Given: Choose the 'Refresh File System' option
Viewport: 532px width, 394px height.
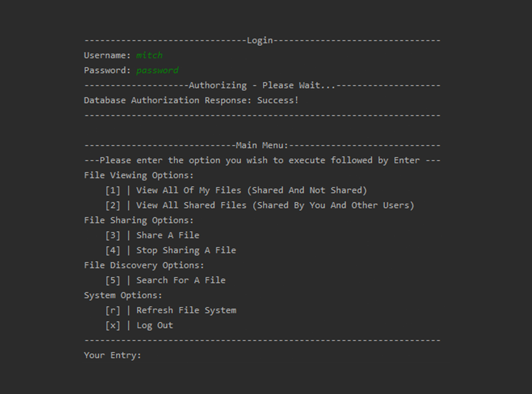Looking at the screenshot, I should pyautogui.click(x=186, y=310).
